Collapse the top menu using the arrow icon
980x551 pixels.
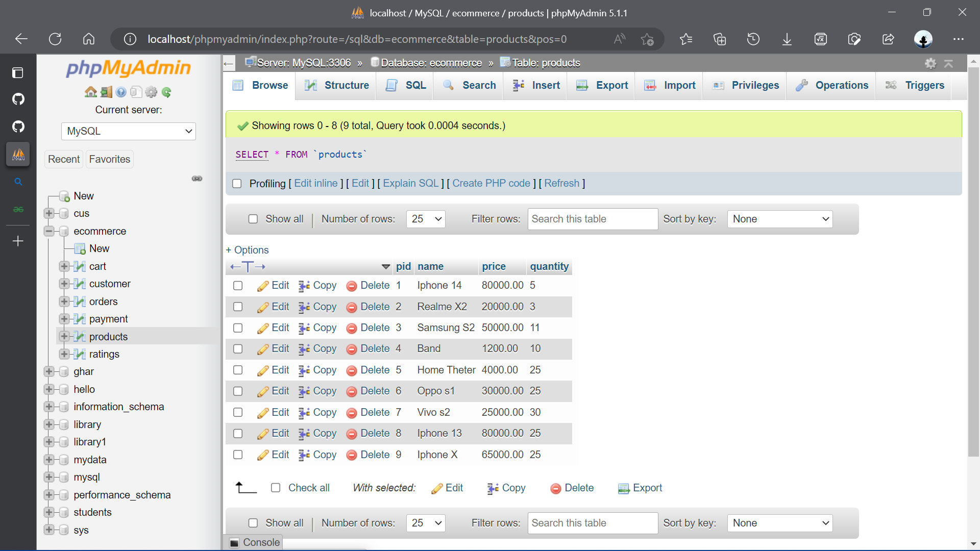tap(949, 63)
